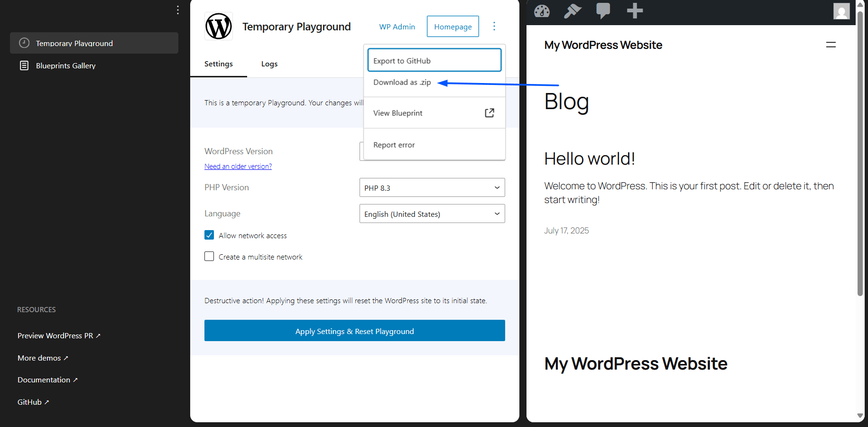The width and height of the screenshot is (868, 427).
Task: Open the Need an older version? link
Action: pyautogui.click(x=238, y=167)
